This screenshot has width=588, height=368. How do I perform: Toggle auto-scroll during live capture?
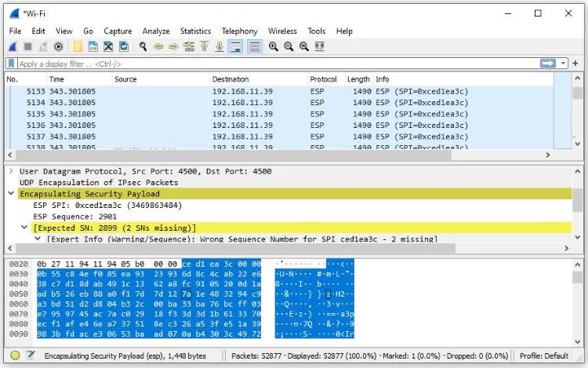pyautogui.click(x=236, y=46)
